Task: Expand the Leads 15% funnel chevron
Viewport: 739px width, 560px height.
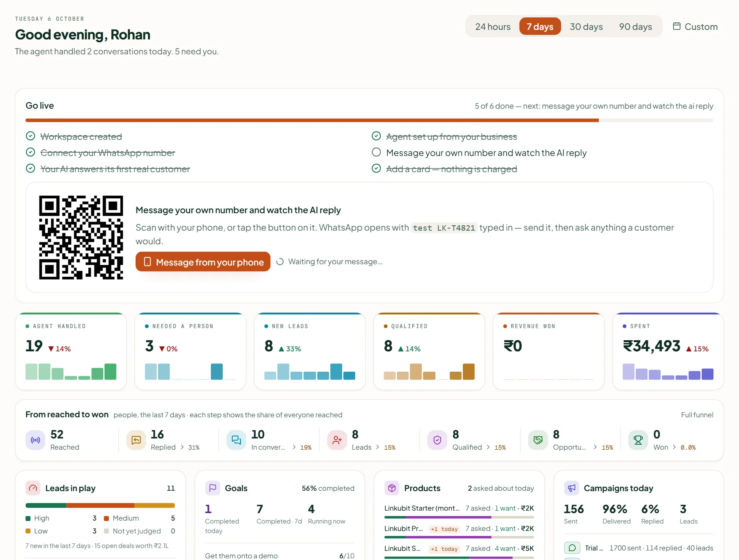Action: [378, 447]
